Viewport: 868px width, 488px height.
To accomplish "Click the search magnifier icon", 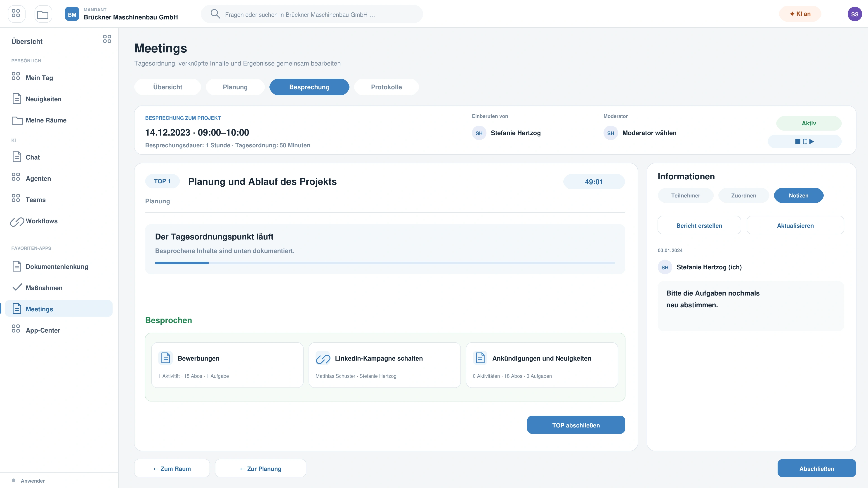I will (215, 14).
